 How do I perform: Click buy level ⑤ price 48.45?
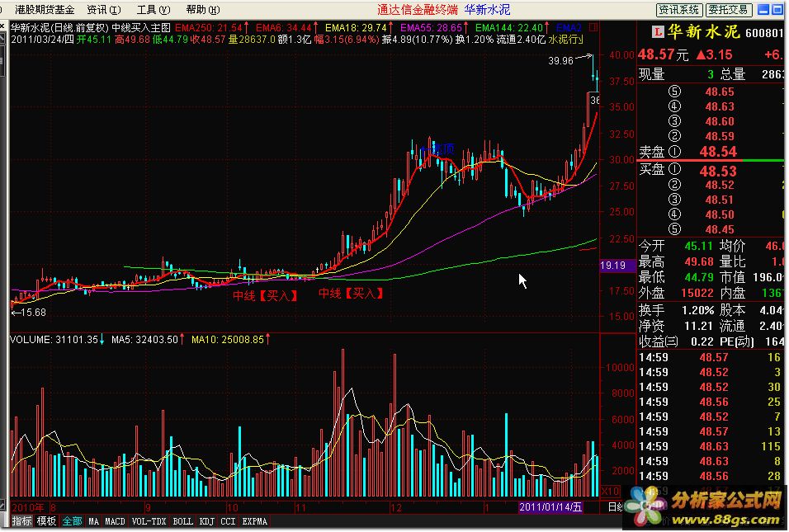720,230
